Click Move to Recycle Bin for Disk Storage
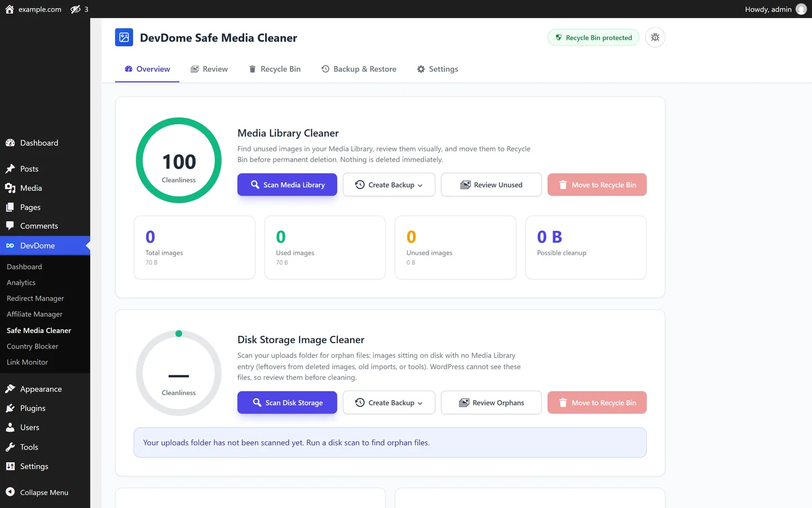Image resolution: width=812 pixels, height=508 pixels. (x=597, y=402)
